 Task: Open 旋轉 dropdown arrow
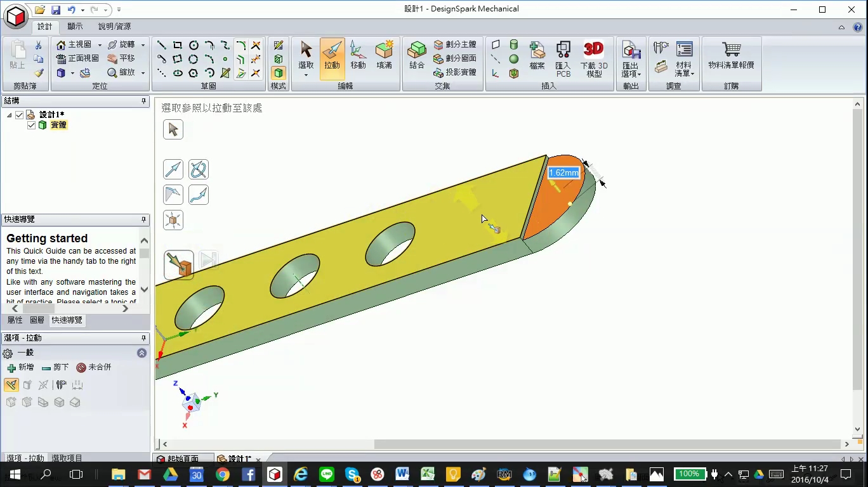point(143,45)
